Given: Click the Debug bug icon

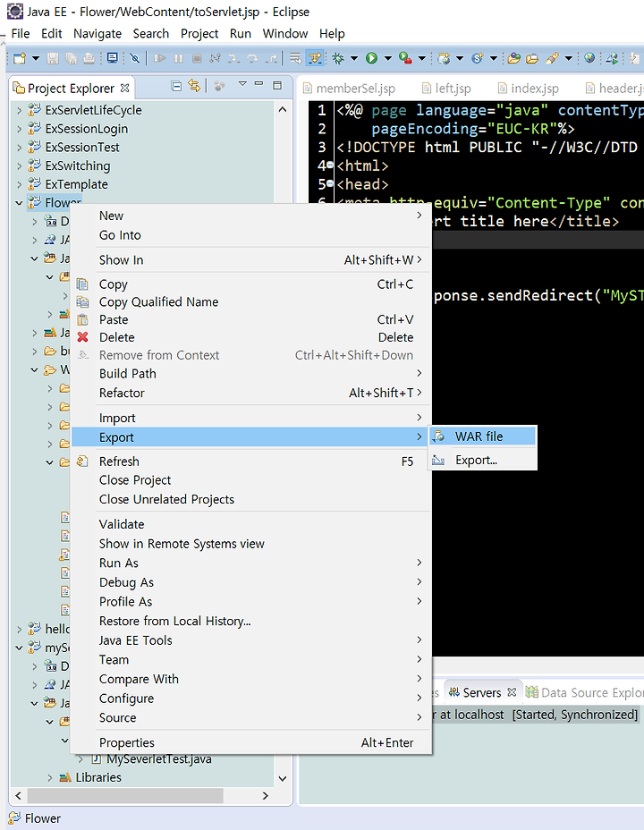Looking at the screenshot, I should (338, 58).
